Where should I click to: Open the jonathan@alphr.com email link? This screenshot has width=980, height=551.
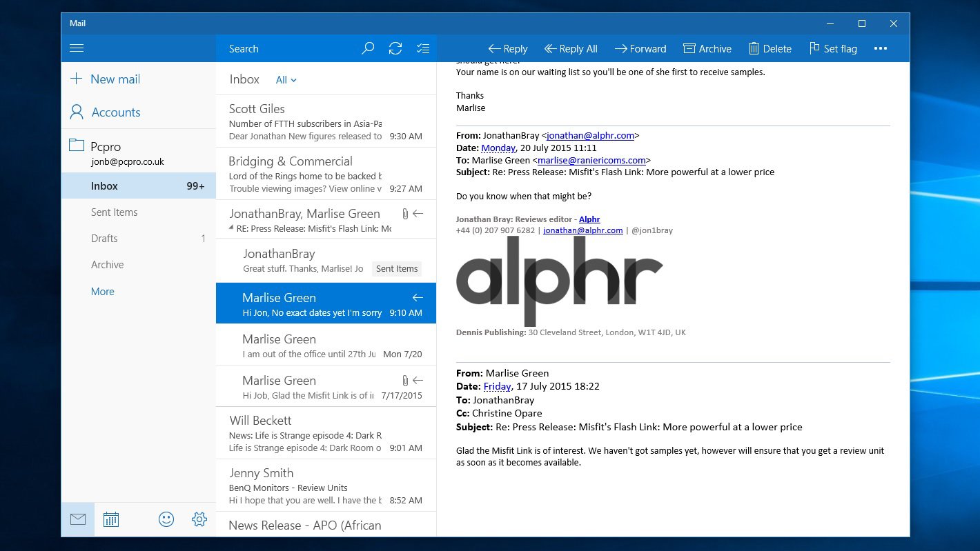[583, 230]
